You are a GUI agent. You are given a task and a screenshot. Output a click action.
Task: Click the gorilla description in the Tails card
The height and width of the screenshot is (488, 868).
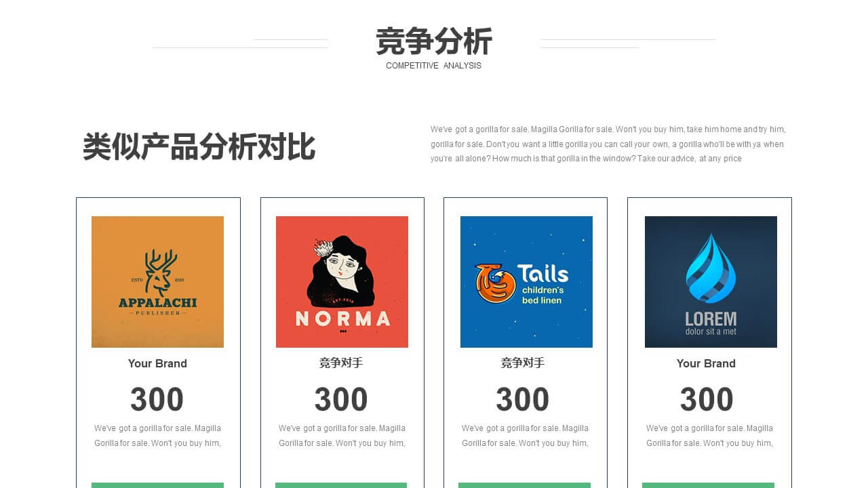click(x=525, y=436)
